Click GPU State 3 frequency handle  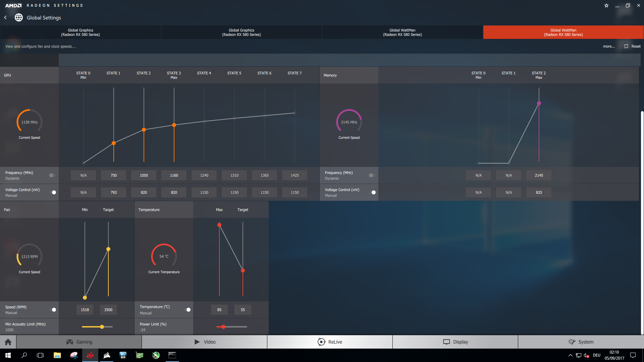coord(174,125)
